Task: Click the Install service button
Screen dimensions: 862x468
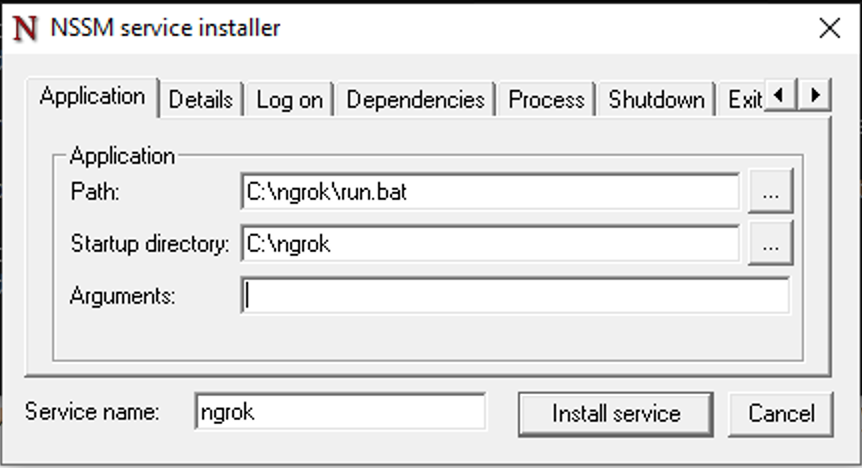Action: 615,413
